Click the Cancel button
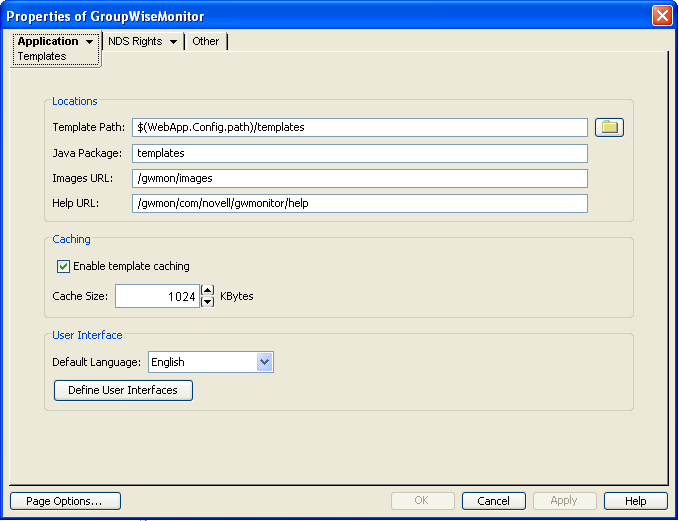The width and height of the screenshot is (679, 521). tap(494, 501)
